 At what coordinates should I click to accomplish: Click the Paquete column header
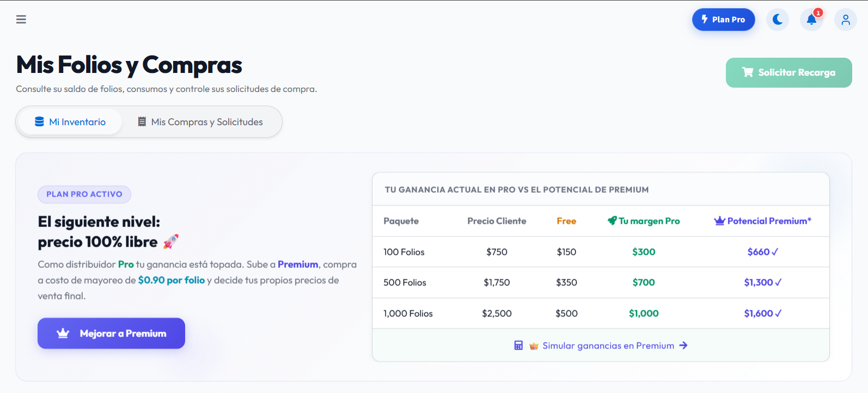[401, 221]
